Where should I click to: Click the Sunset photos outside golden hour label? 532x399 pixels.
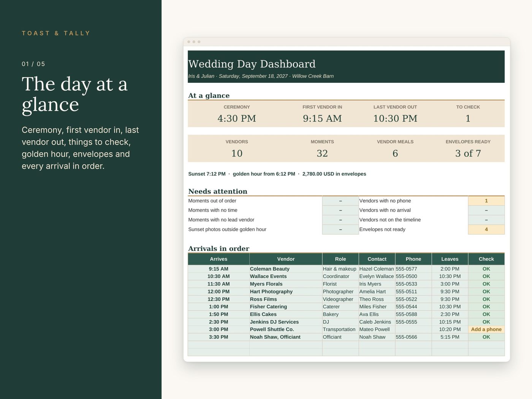[x=227, y=230]
